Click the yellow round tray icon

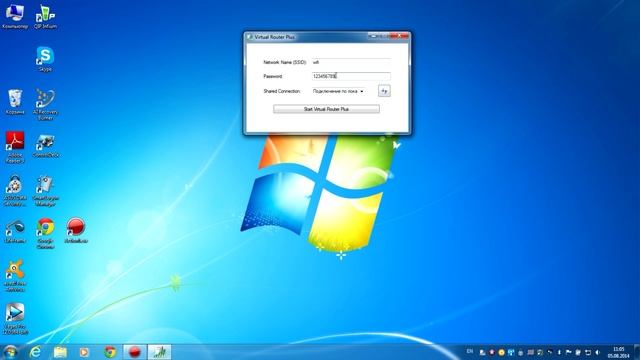pos(501,352)
